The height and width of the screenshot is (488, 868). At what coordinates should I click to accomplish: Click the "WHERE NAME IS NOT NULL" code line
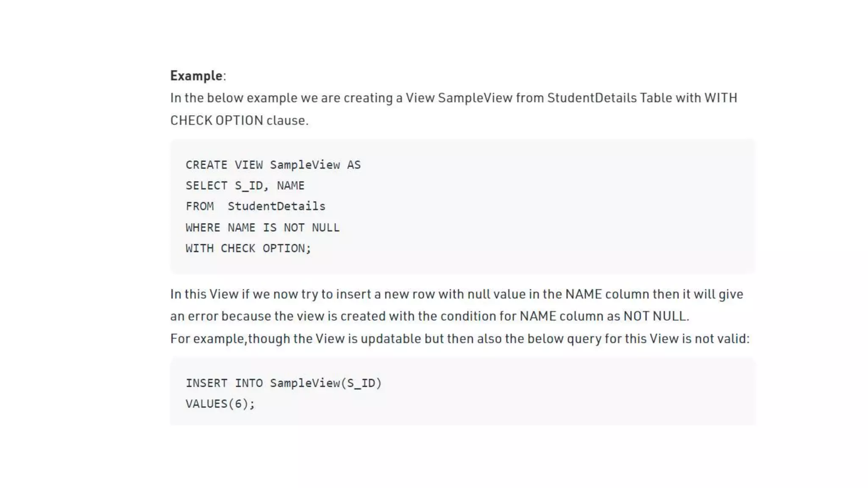pos(262,227)
